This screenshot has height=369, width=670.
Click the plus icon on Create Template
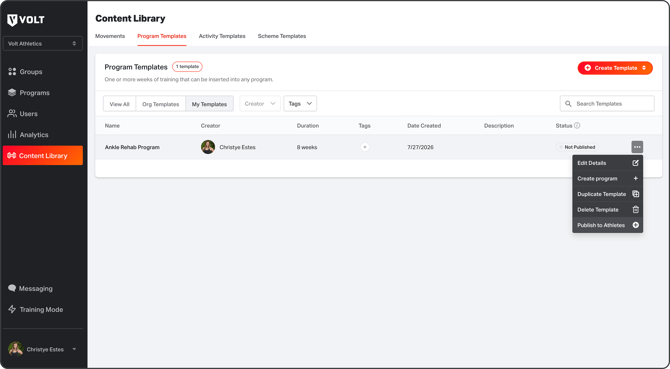(588, 68)
